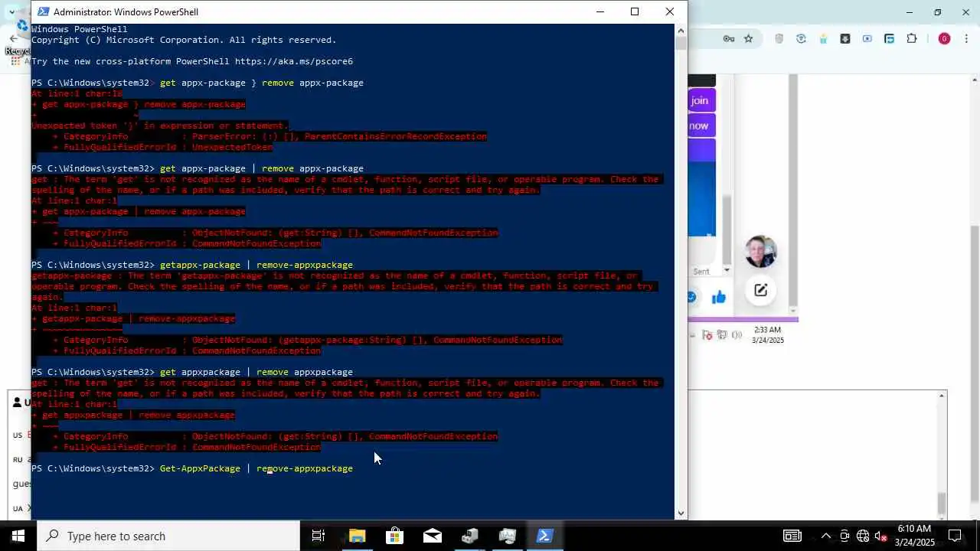Click the PowerShell icon in the title bar
Viewport: 980px width, 551px height.
pyautogui.click(x=43, y=11)
